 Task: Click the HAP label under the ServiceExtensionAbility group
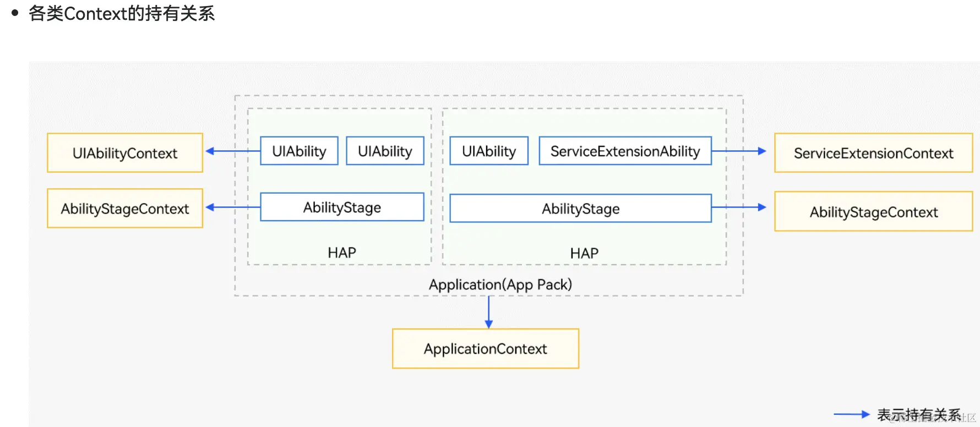tap(584, 253)
